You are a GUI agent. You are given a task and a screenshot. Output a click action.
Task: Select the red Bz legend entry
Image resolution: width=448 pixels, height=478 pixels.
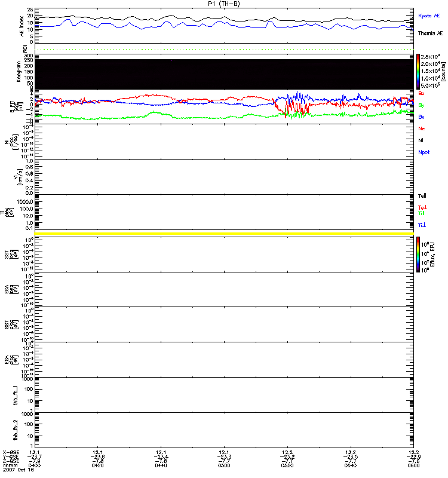pos(422,94)
